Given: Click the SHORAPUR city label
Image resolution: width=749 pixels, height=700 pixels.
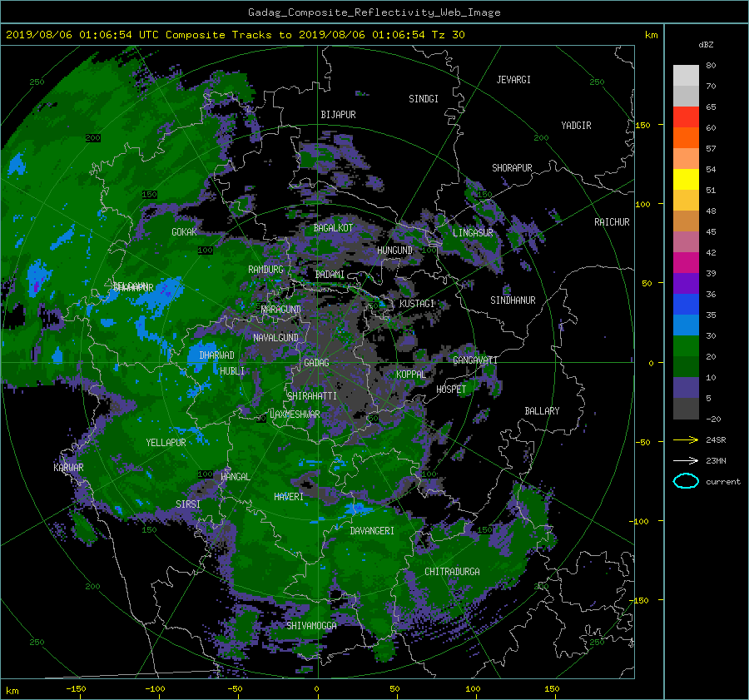Looking at the screenshot, I should click(512, 168).
